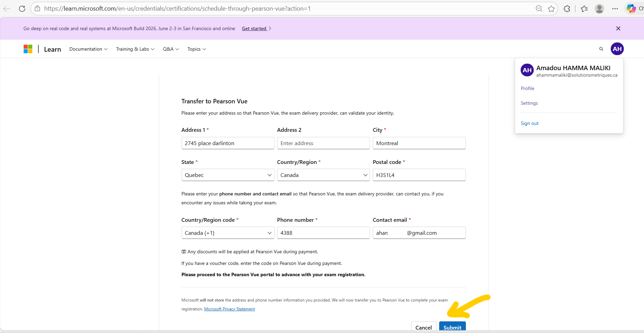Click the name Amadou HAMMA MALIKI
The width and height of the screenshot is (644, 333).
click(573, 68)
